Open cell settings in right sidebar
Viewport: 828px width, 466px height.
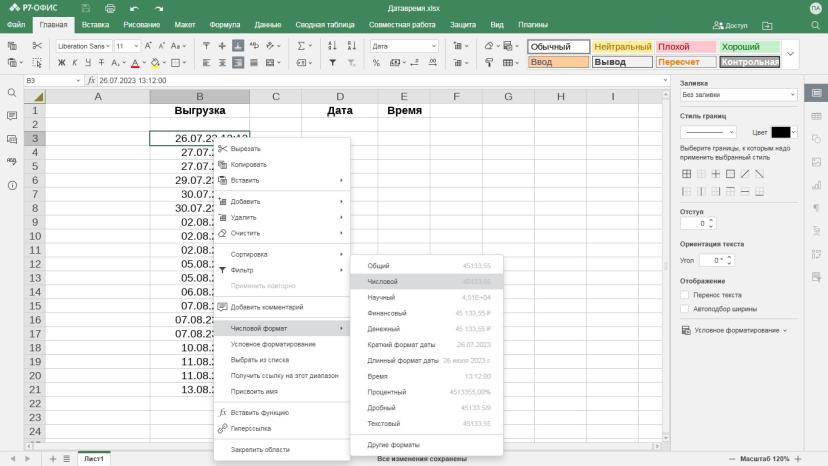click(816, 93)
